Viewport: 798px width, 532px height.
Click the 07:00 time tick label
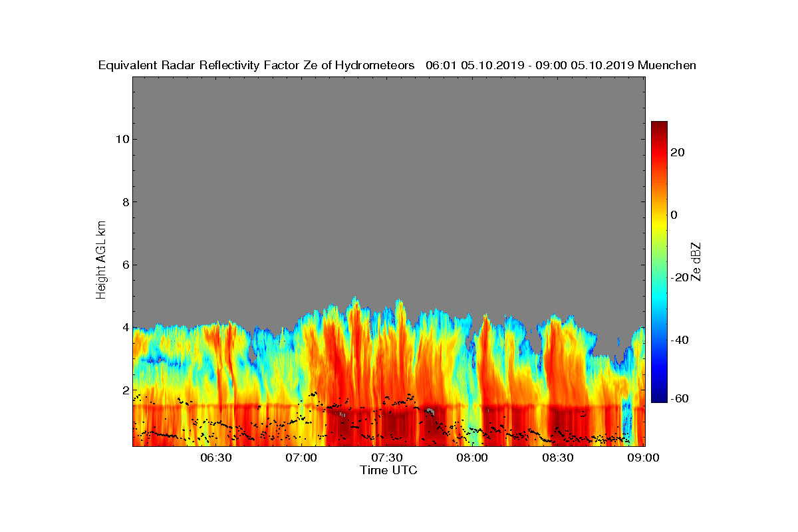click(301, 458)
